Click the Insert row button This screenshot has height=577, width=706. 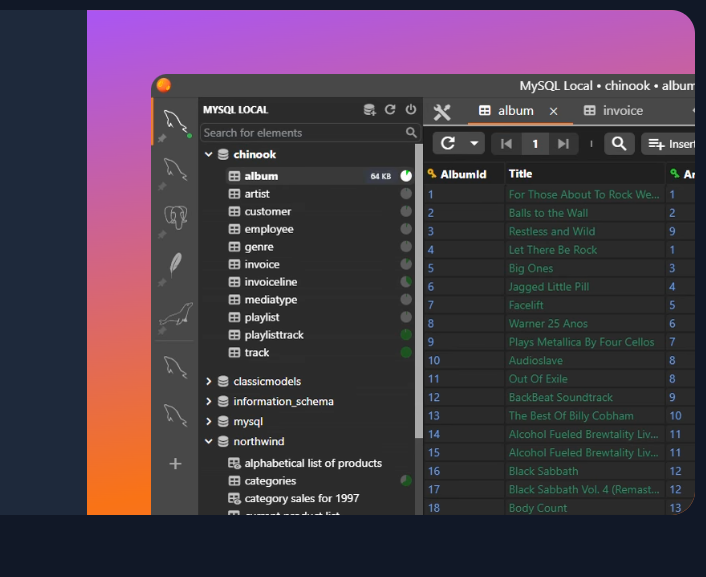tap(669, 144)
